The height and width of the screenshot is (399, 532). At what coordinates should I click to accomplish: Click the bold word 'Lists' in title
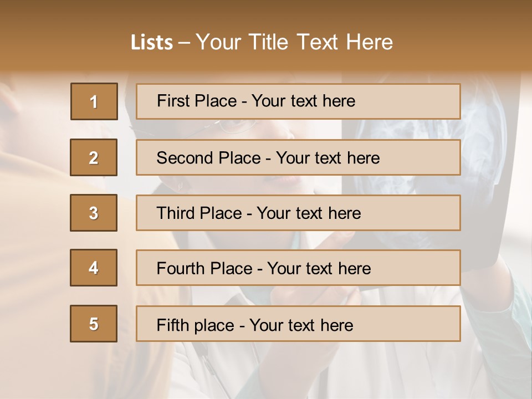tap(152, 42)
